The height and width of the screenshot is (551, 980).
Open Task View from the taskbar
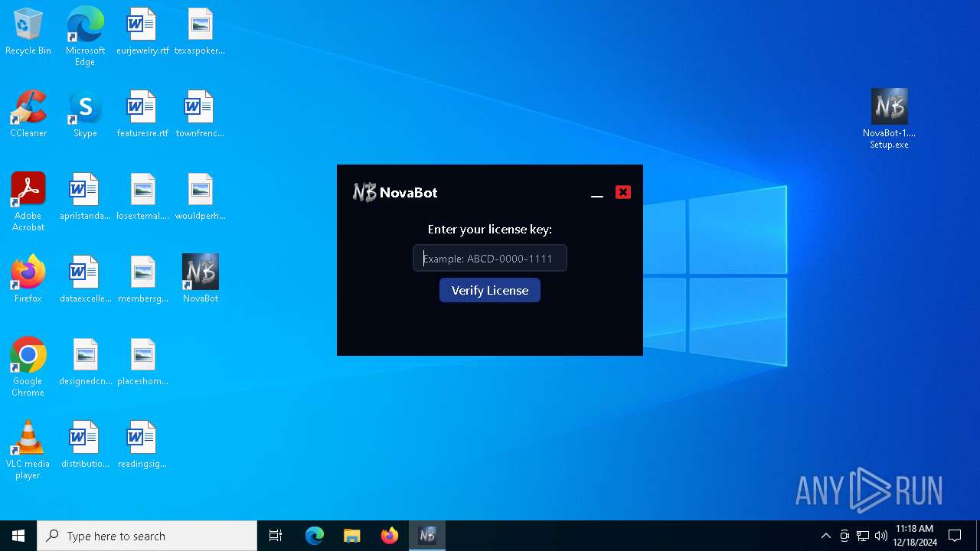click(276, 536)
